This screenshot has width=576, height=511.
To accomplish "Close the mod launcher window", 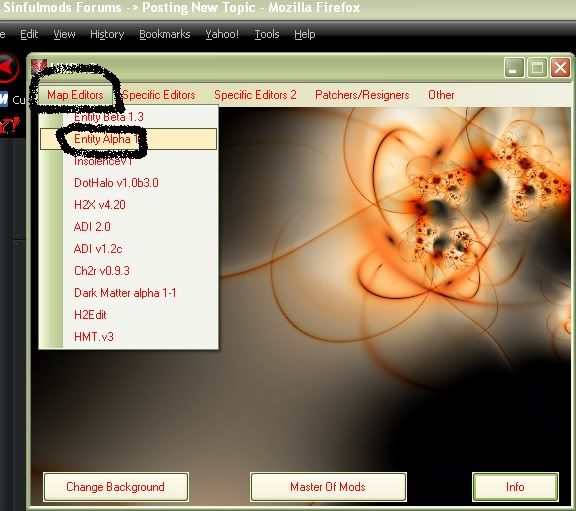I will 560,68.
